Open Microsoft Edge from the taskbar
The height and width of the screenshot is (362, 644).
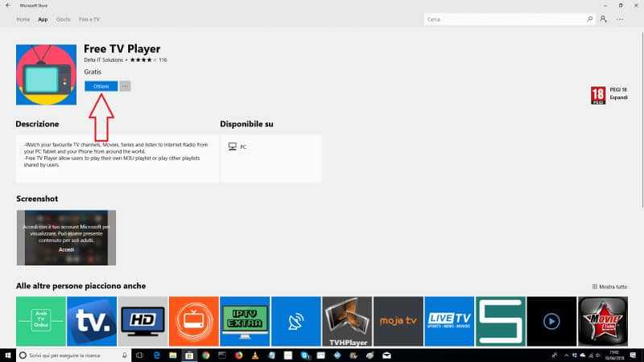pyautogui.click(x=156, y=356)
